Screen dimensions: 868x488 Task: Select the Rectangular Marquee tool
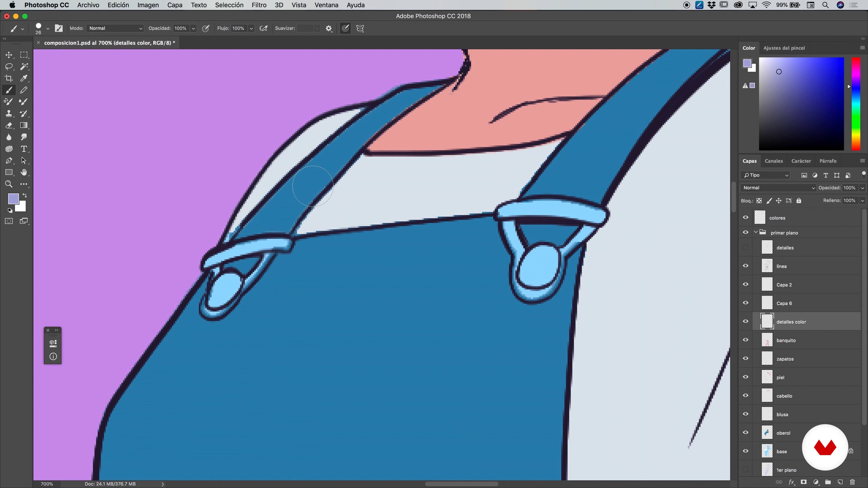(x=24, y=55)
